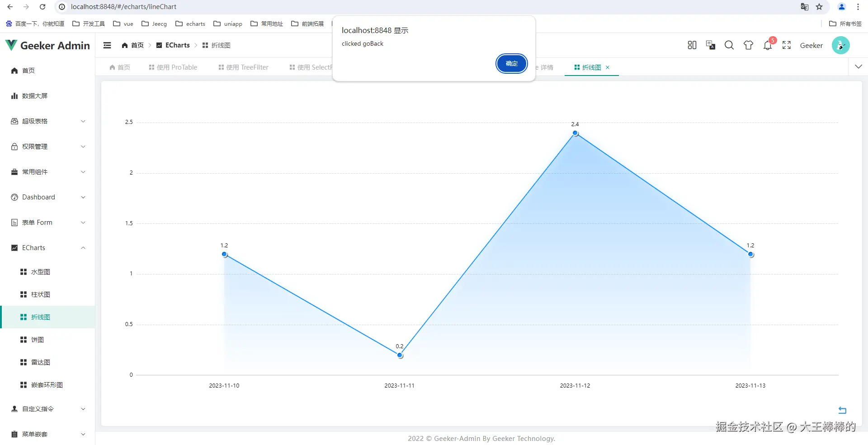The height and width of the screenshot is (445, 868).
Task: Open the notifications bell icon
Action: coord(768,45)
